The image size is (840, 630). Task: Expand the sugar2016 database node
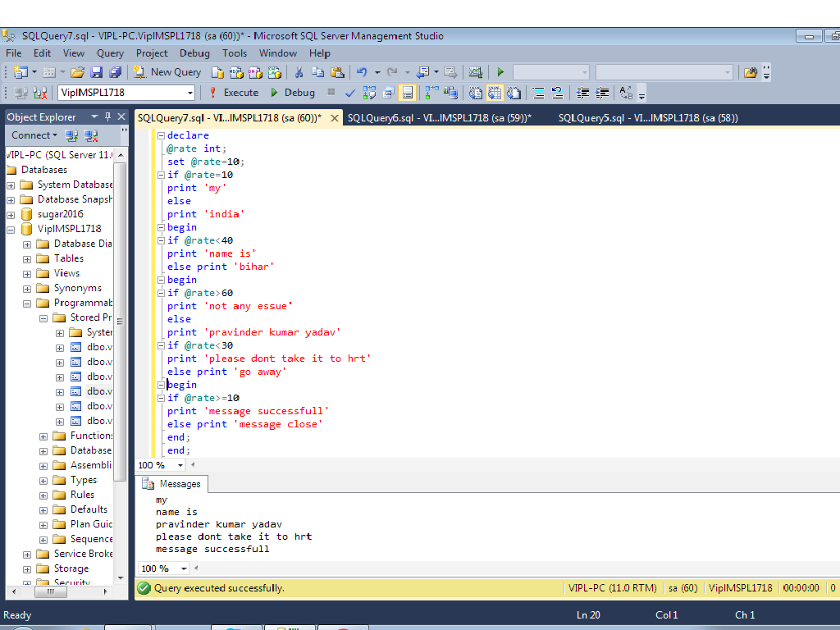coord(11,213)
